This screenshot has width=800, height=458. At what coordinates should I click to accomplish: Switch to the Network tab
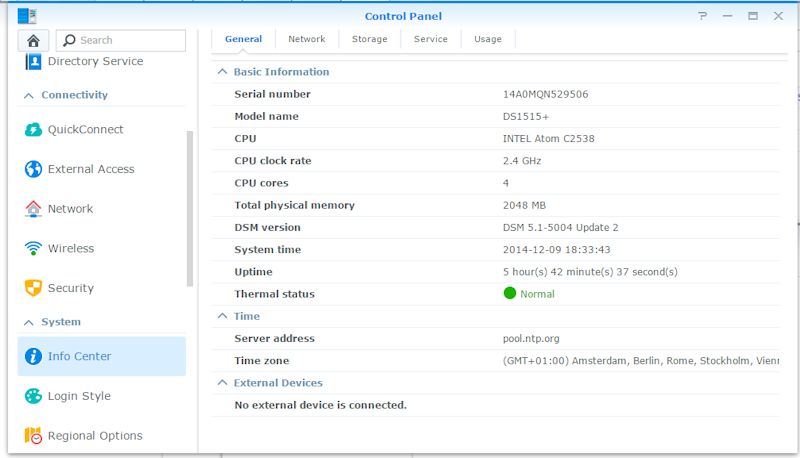(307, 39)
